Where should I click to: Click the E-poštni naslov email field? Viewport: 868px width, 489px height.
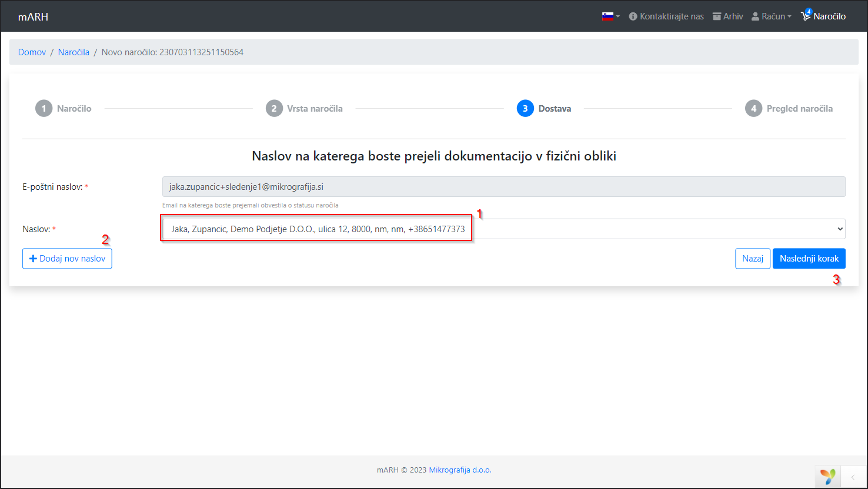(x=503, y=187)
